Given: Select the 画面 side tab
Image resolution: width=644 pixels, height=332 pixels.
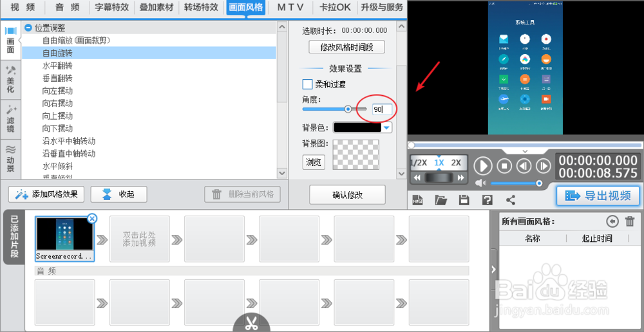Looking at the screenshot, I should (10, 41).
